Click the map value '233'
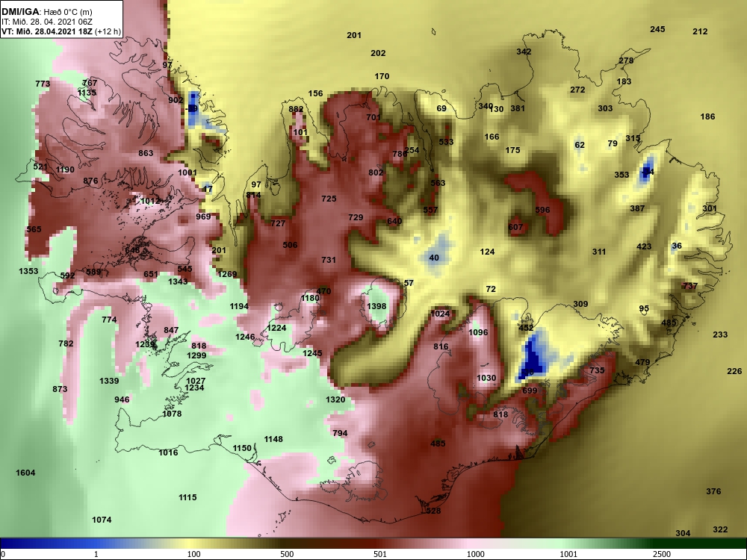The image size is (747, 560). point(720,335)
